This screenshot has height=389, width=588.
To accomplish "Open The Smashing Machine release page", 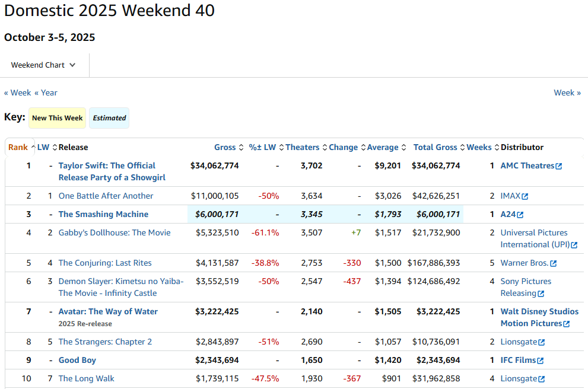I will 103,215.
